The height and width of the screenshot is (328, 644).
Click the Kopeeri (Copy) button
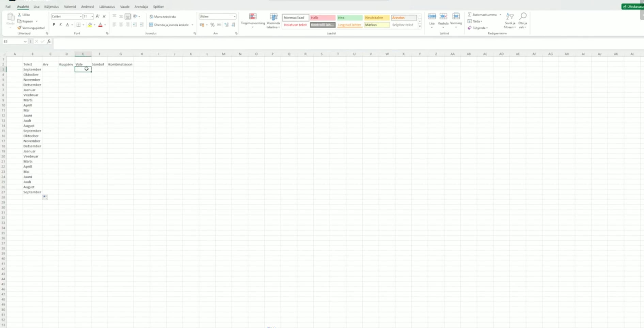25,21
